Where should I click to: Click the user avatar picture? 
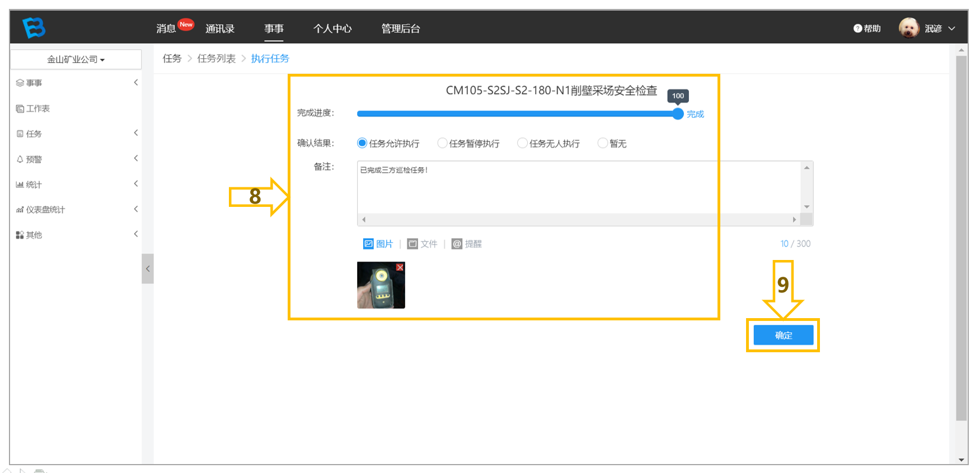909,28
